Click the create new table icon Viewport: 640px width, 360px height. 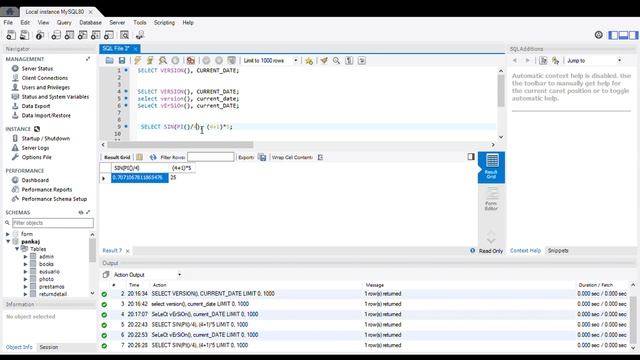69,35
